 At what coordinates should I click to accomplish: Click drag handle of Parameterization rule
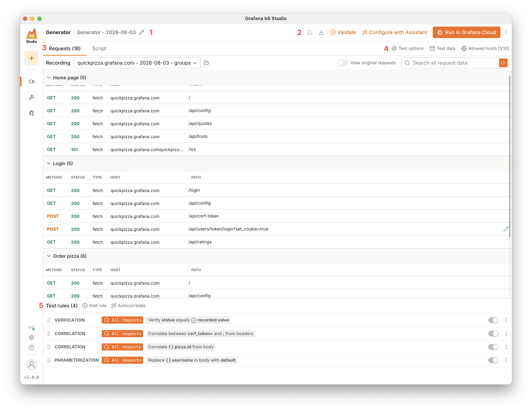pyautogui.click(x=49, y=360)
